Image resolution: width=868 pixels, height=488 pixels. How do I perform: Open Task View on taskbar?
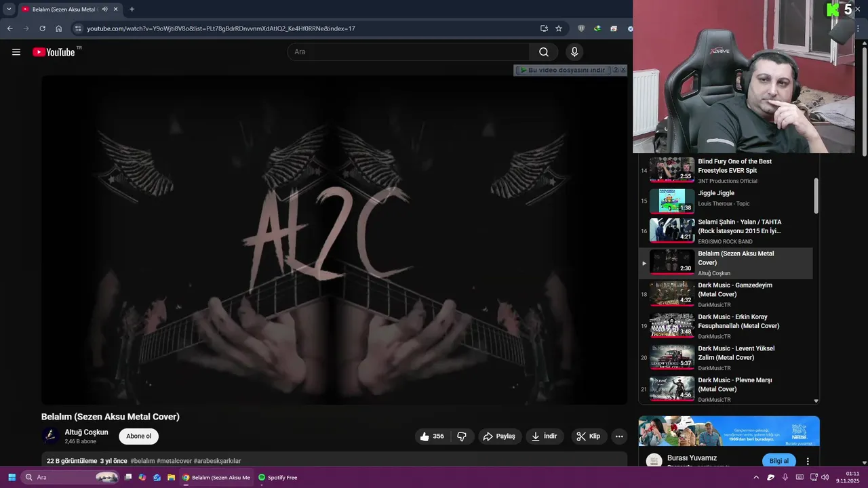128,477
